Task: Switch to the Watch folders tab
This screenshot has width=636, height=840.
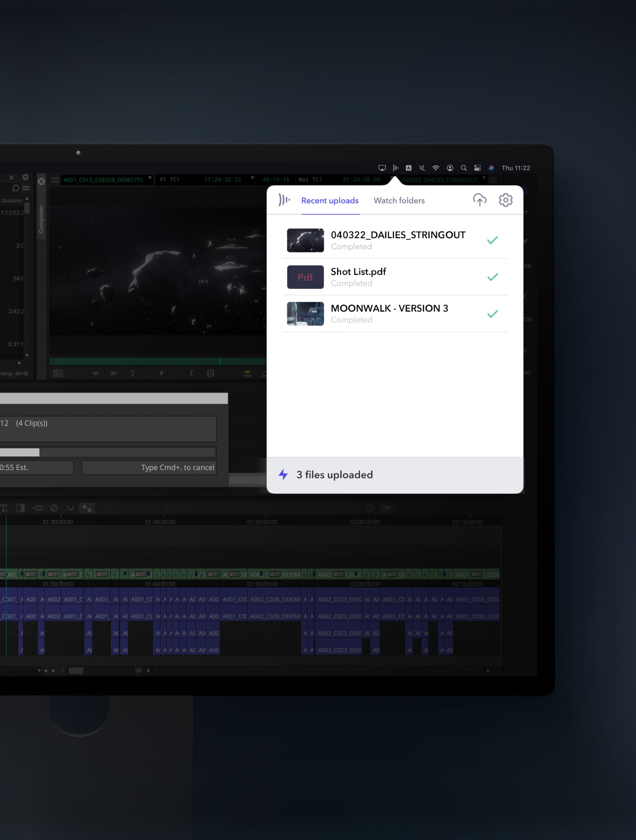Action: [399, 201]
